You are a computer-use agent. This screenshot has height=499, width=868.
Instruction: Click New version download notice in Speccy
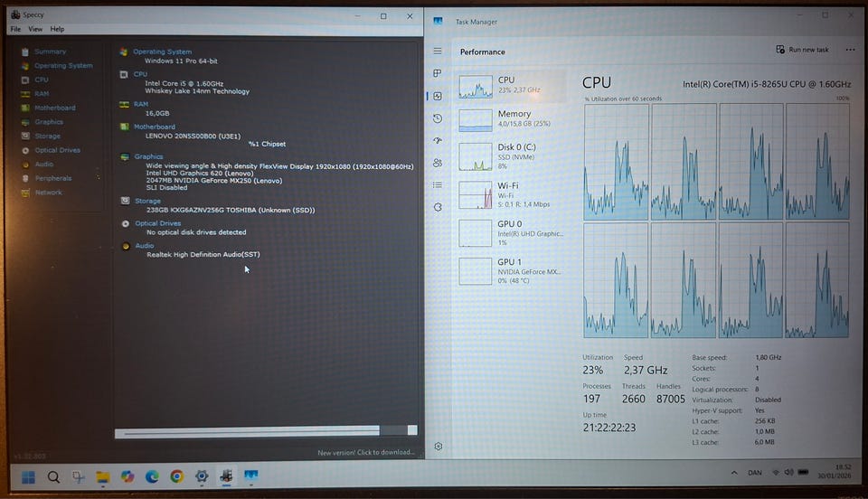click(365, 453)
